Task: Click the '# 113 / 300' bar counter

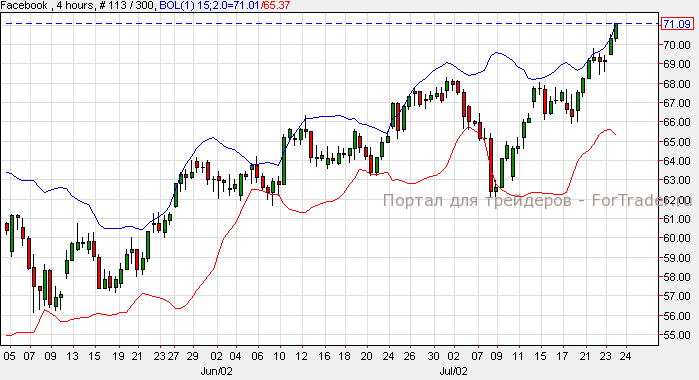Action: tap(127, 5)
